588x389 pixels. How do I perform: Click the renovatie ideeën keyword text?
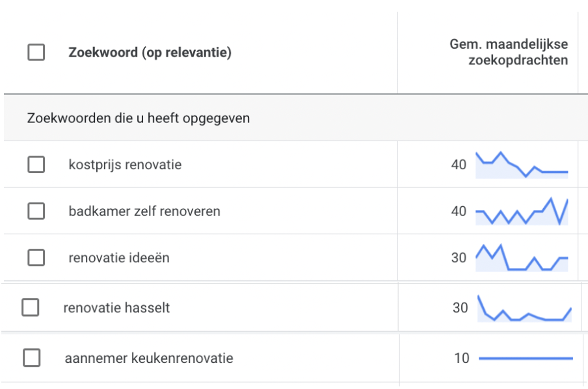tap(119, 258)
